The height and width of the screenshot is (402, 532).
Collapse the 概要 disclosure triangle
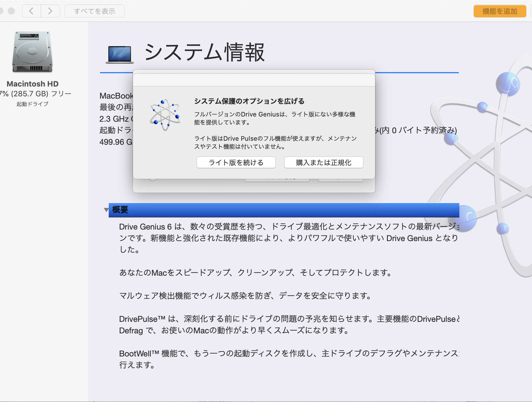point(106,210)
